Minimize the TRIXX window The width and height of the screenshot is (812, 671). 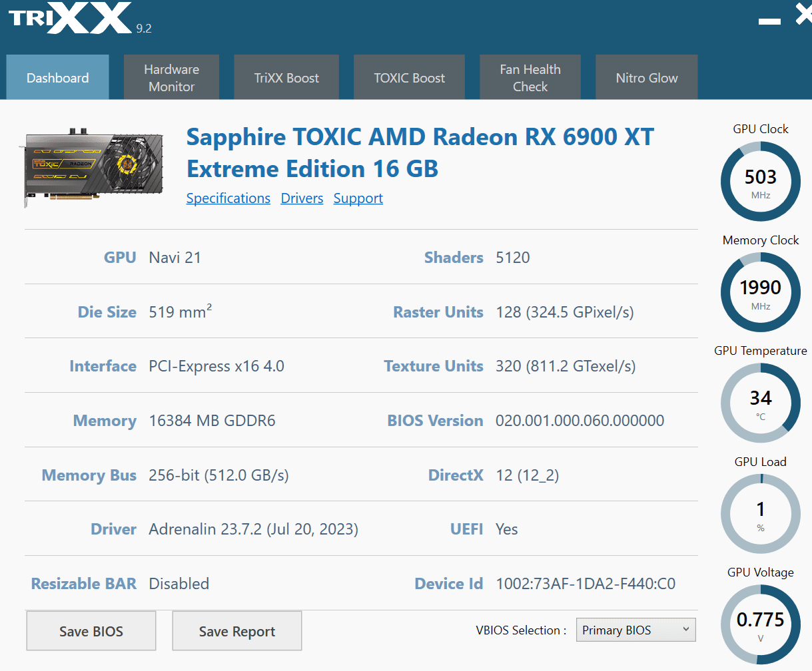769,21
